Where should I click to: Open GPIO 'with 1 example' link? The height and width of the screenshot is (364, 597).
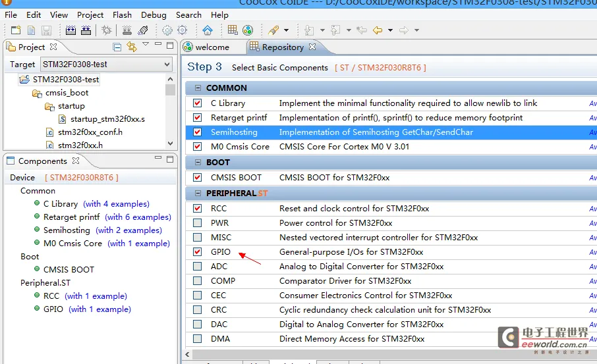pyautogui.click(x=99, y=309)
